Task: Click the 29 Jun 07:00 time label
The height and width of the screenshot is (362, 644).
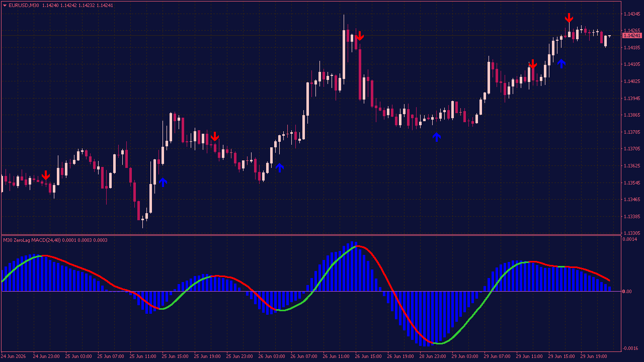Action: click(x=498, y=356)
